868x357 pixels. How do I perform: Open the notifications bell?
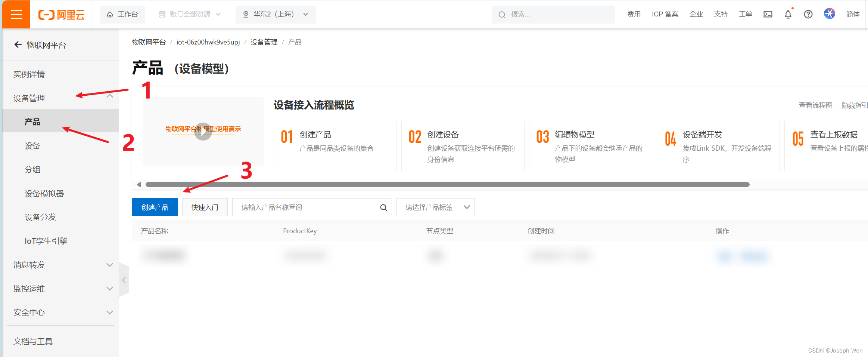788,14
